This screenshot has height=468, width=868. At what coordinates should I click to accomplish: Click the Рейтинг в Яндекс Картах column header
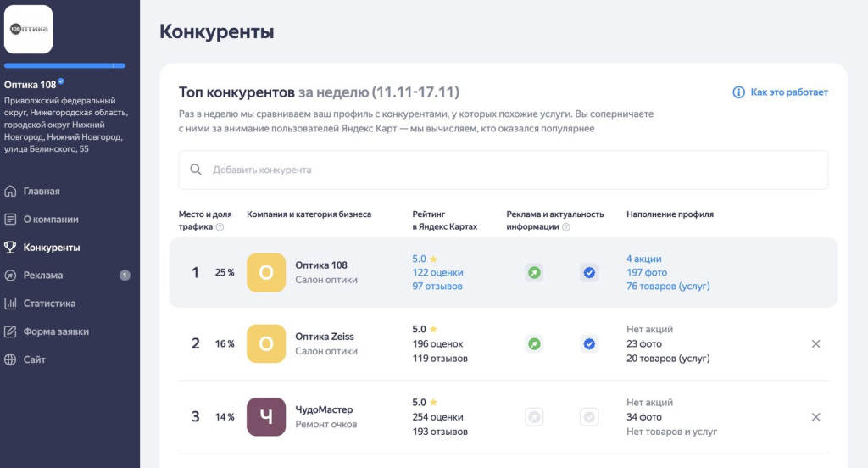tap(444, 220)
